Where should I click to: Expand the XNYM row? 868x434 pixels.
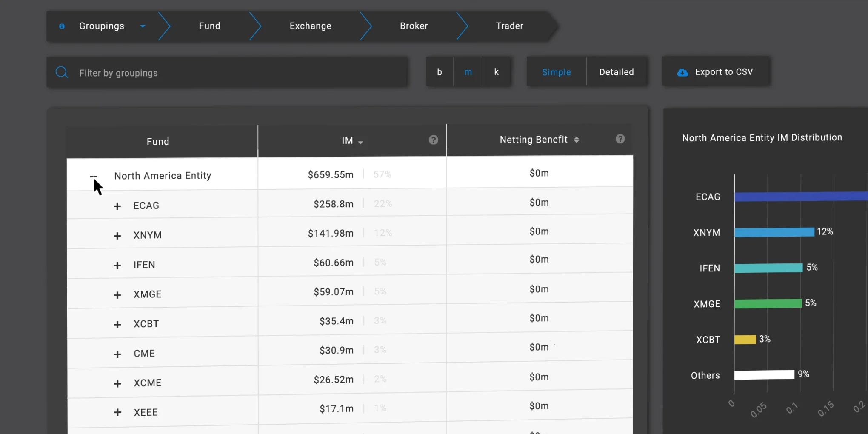pos(117,236)
